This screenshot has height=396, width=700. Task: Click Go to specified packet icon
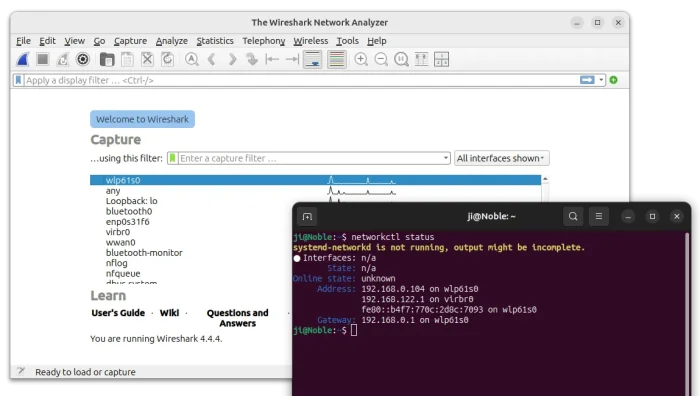(x=252, y=59)
